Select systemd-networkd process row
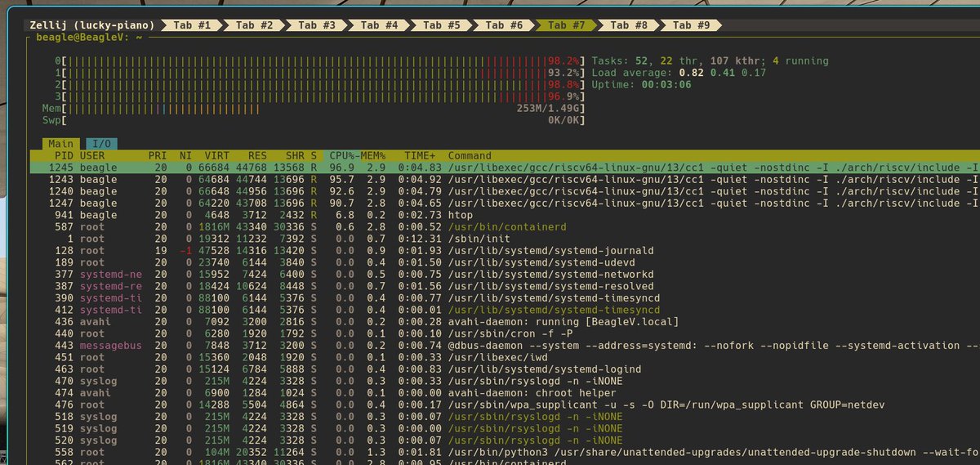This screenshot has width=980, height=465. (x=505, y=274)
